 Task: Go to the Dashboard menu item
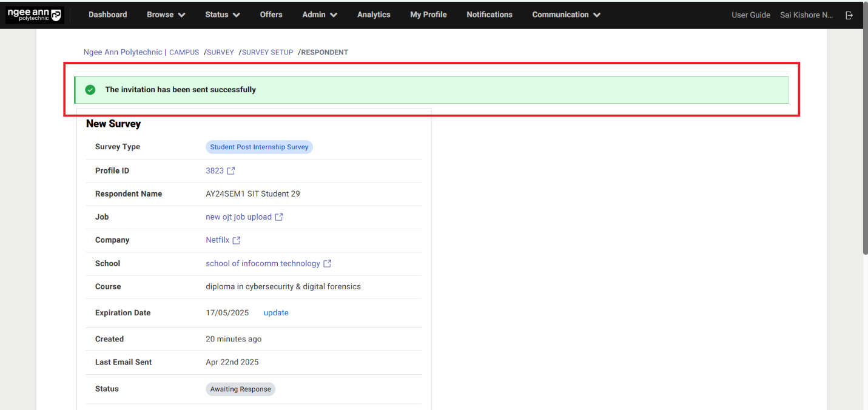coord(107,15)
